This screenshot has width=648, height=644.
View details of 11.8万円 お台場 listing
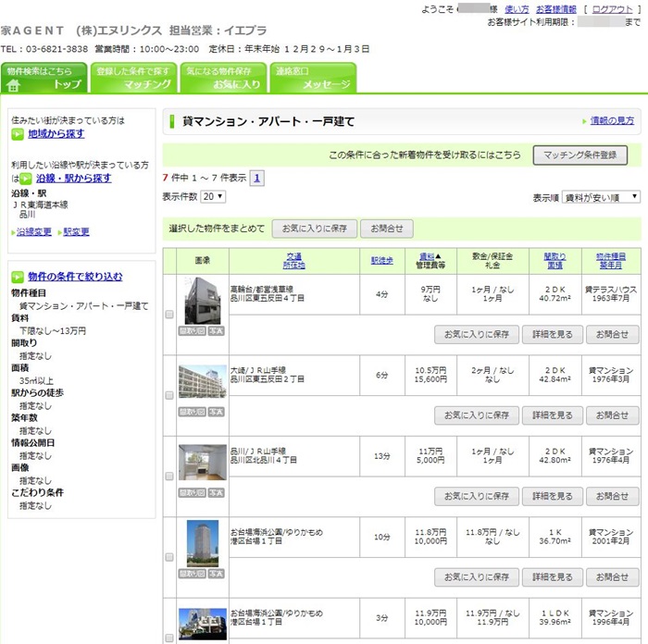553,577
